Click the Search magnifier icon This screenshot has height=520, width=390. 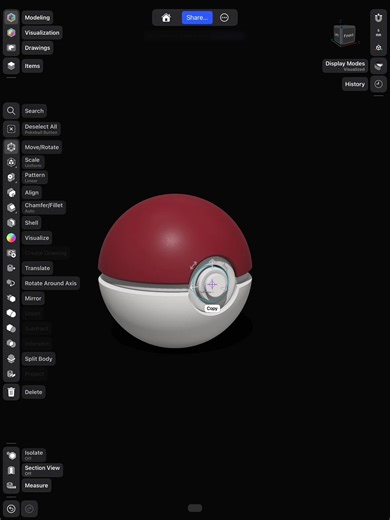11,111
